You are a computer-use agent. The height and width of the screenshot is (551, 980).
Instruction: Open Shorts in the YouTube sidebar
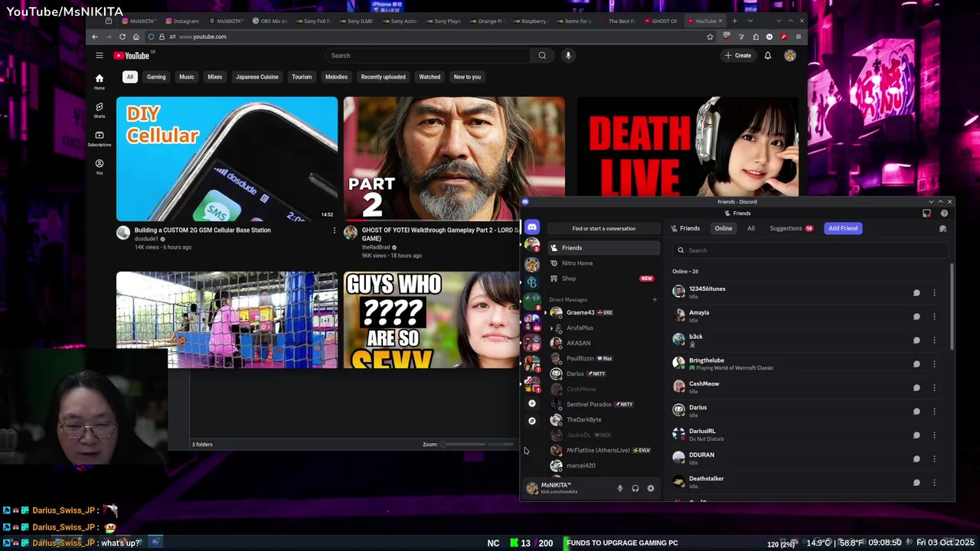click(99, 110)
